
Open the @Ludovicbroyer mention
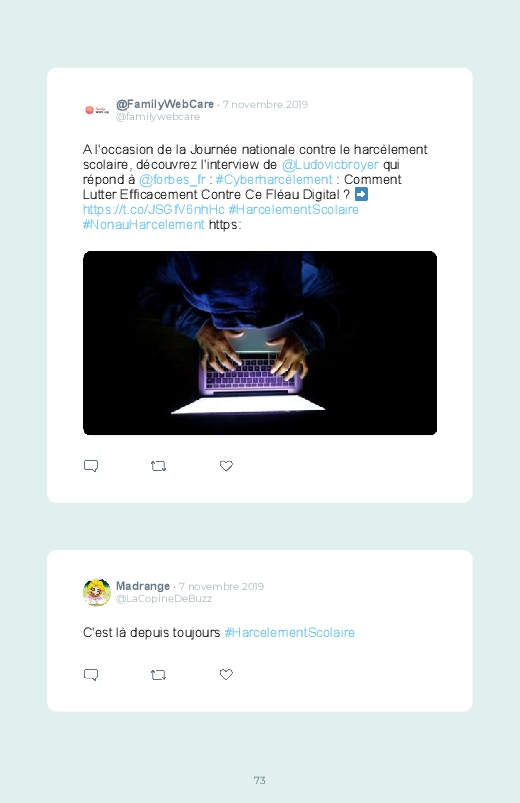[330, 165]
